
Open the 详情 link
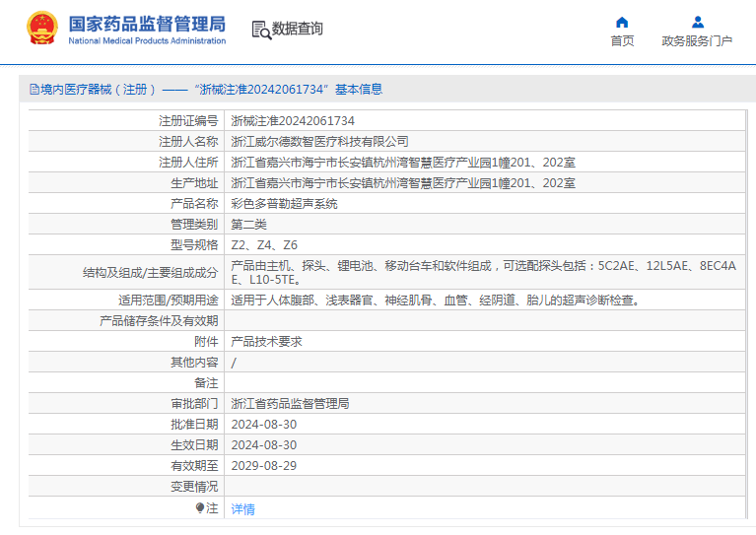click(242, 509)
